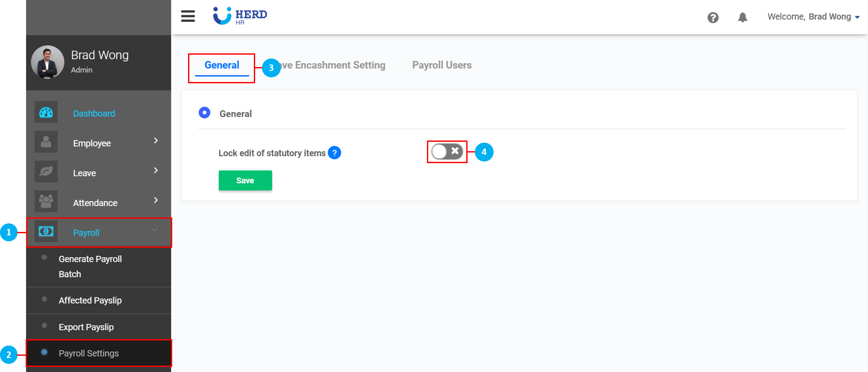Open the notifications bell icon

point(743,17)
